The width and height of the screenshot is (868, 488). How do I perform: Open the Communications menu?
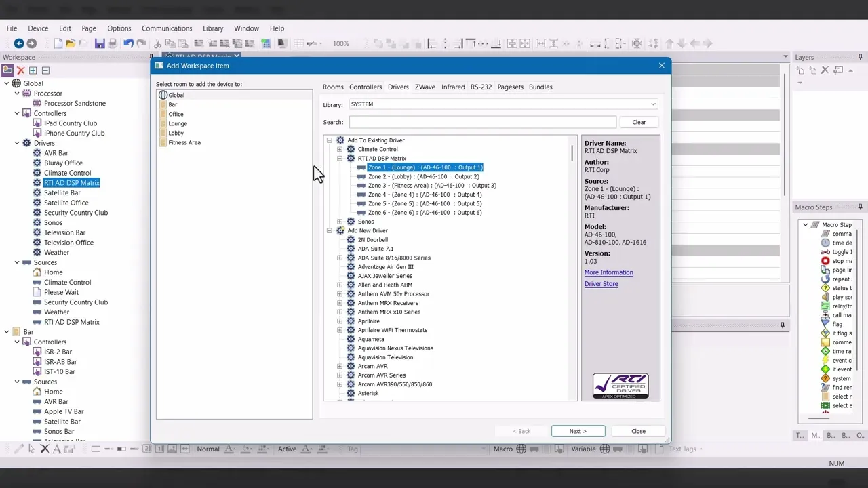click(x=167, y=28)
